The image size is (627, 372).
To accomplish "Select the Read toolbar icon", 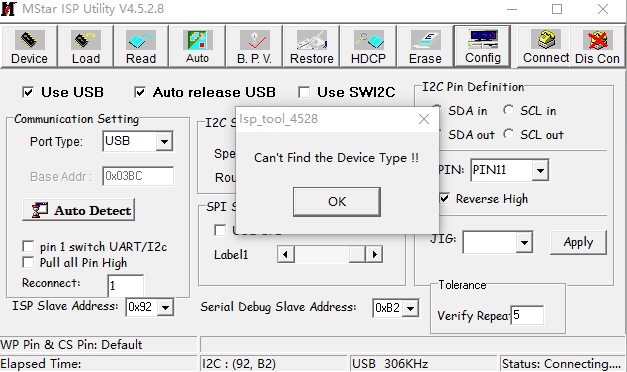I will coord(141,46).
